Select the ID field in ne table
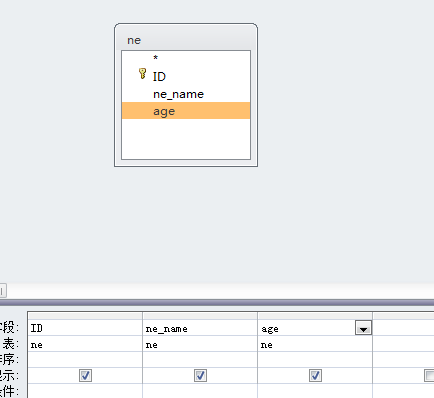The image size is (434, 398). pyautogui.click(x=186, y=76)
